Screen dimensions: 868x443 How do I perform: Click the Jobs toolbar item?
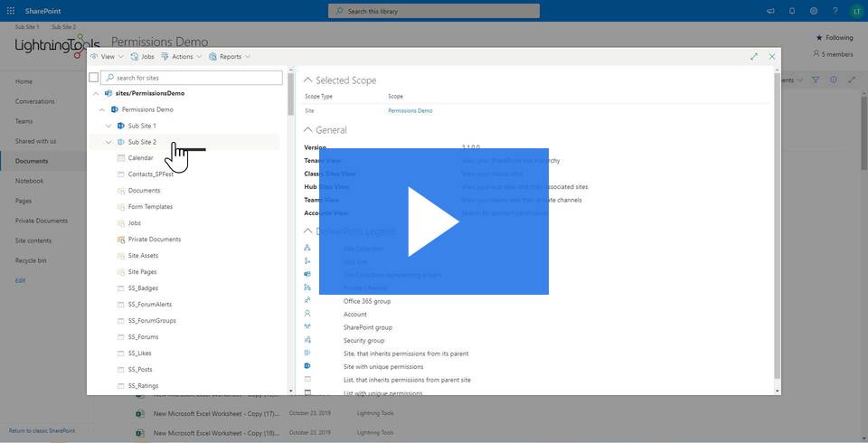pyautogui.click(x=142, y=56)
